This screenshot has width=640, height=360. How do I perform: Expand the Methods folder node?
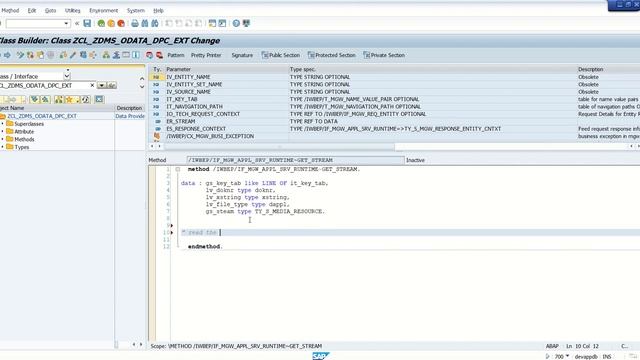click(2, 139)
